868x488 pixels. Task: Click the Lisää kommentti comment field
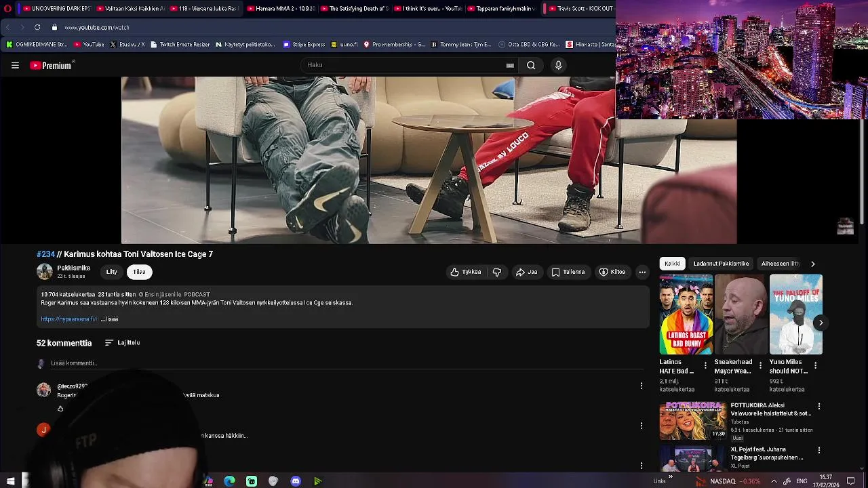point(346,363)
